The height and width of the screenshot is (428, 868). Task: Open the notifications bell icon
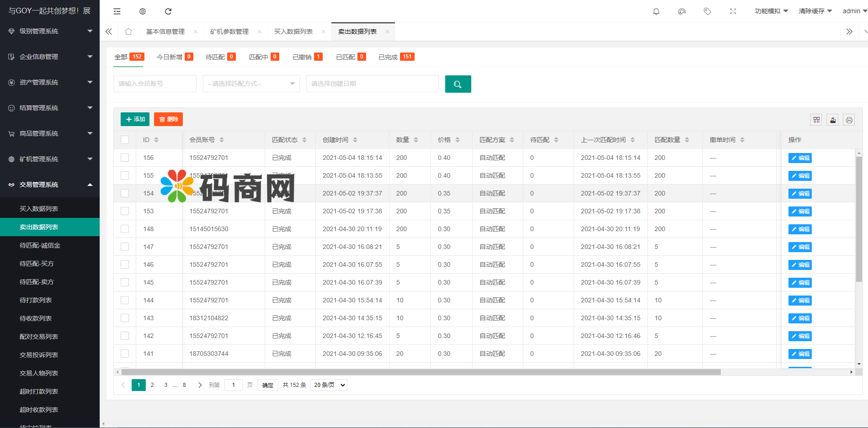click(656, 11)
